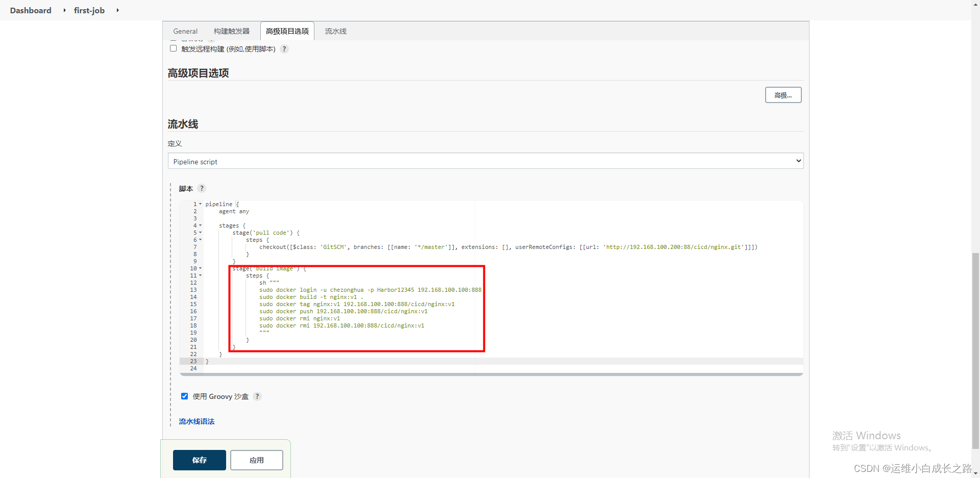Screen dimensions: 980x478
Task: Open breadcrumb arrow after Dashboard
Action: pos(64,10)
